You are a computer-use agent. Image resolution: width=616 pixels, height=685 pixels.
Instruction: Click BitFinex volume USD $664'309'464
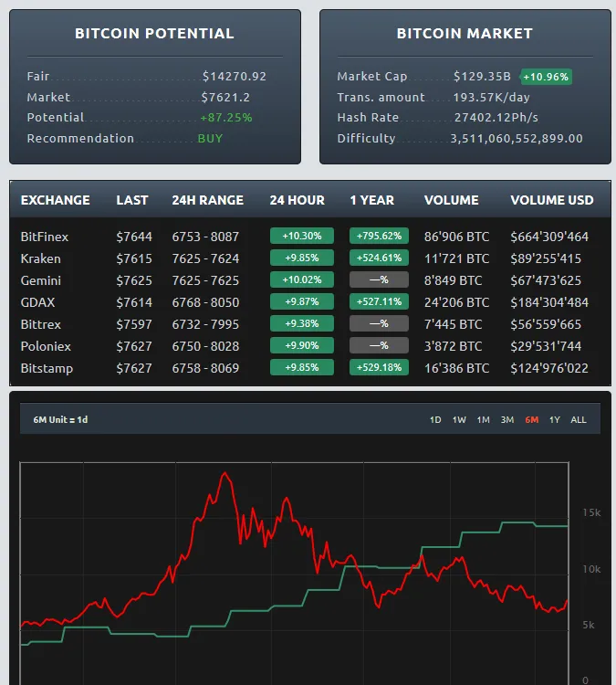tap(549, 237)
